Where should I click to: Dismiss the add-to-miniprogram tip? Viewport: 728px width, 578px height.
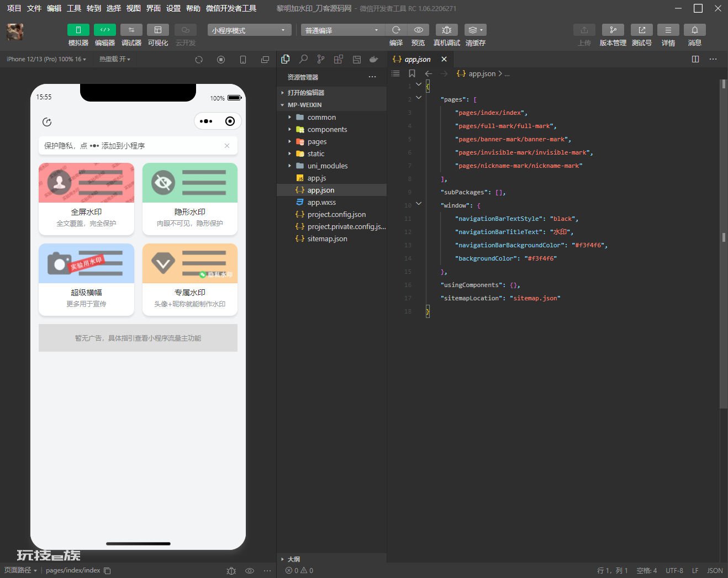(227, 146)
